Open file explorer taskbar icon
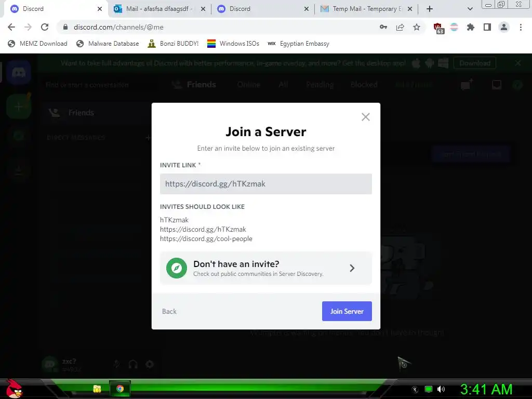This screenshot has width=532, height=399. [97, 389]
